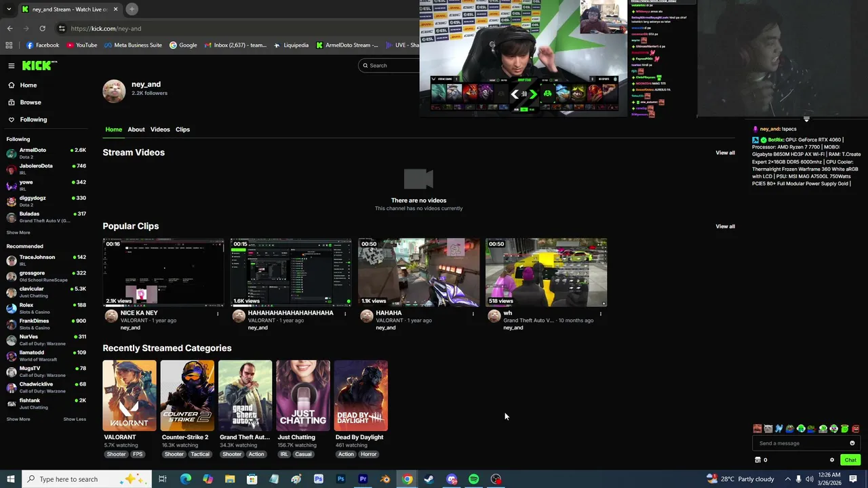Click the Kick logo
The image size is (868, 488).
coord(39,66)
